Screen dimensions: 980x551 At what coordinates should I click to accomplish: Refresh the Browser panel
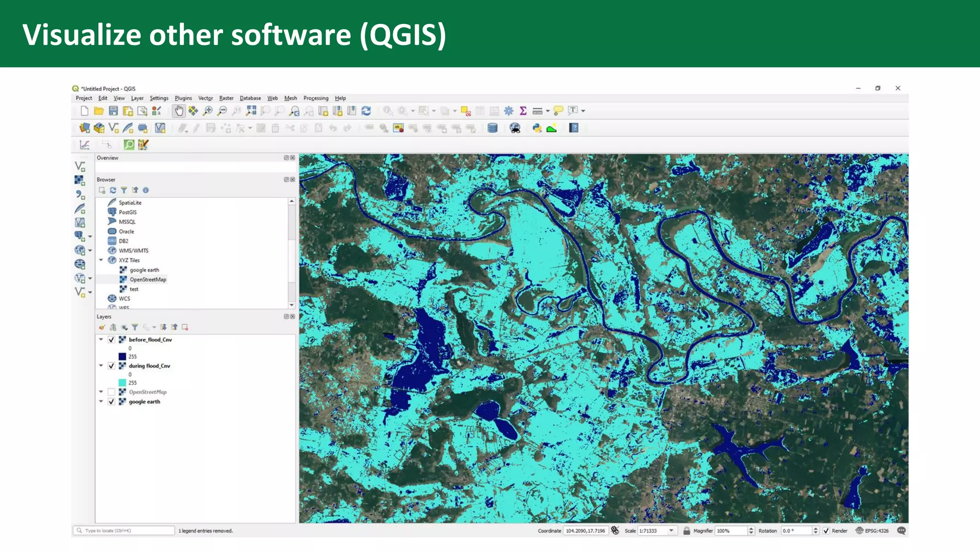point(113,190)
